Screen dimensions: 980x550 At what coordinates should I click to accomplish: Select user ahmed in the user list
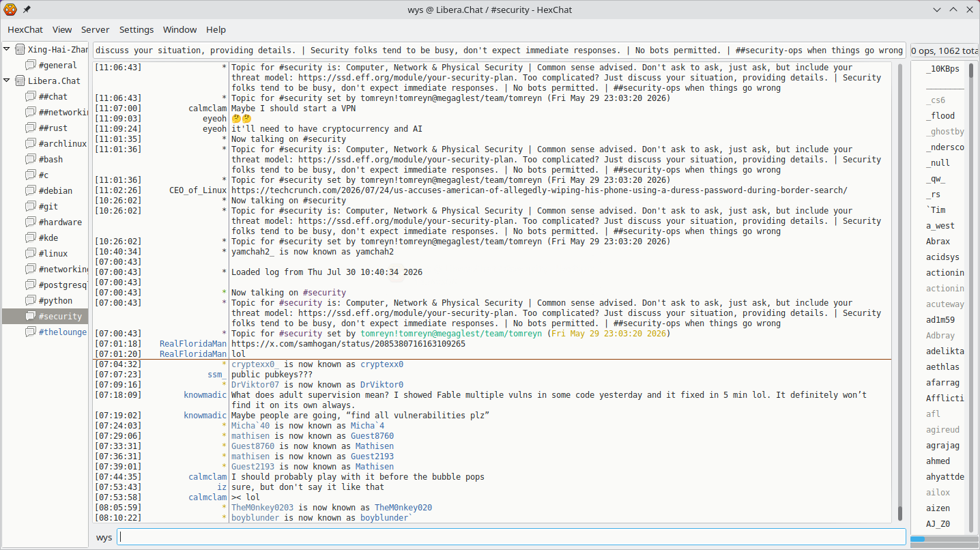point(938,461)
